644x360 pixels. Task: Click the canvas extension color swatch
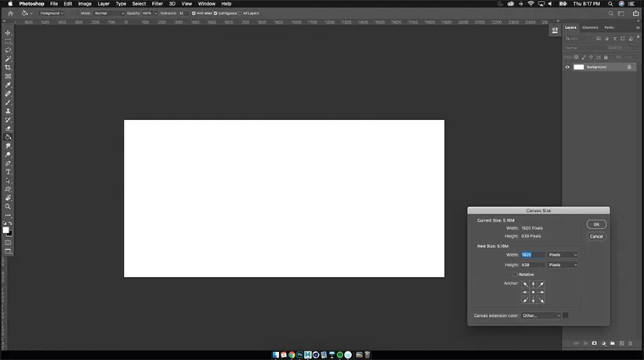click(x=566, y=315)
